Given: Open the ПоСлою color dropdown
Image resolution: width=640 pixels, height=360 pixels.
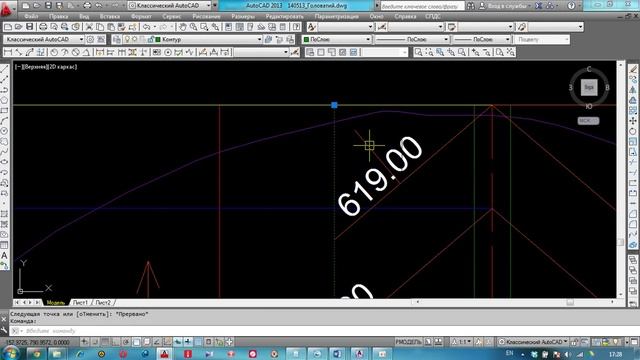Looking at the screenshot, I should click(x=368, y=40).
